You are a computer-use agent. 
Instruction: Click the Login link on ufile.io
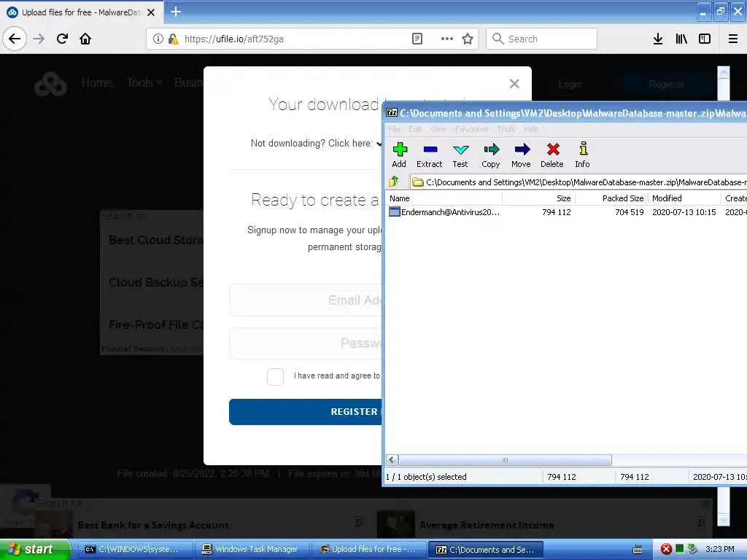coord(570,85)
